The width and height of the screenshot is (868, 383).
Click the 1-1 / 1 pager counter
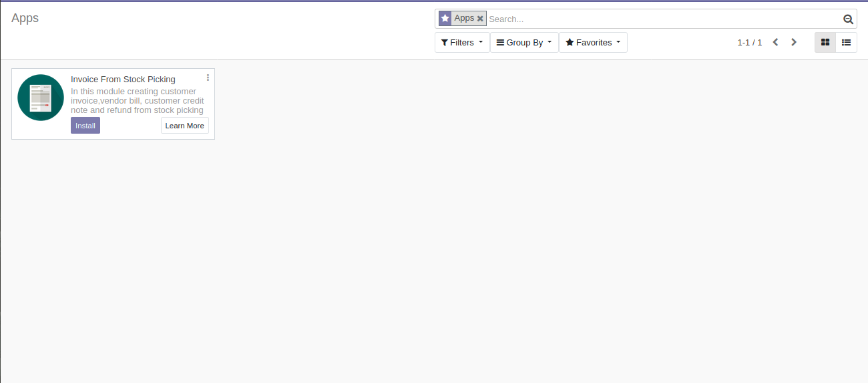749,42
